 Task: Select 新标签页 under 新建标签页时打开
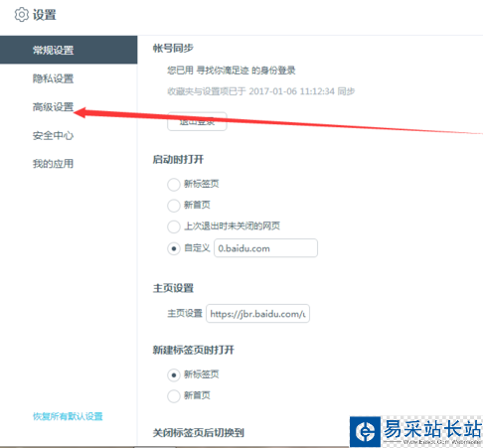coord(174,374)
